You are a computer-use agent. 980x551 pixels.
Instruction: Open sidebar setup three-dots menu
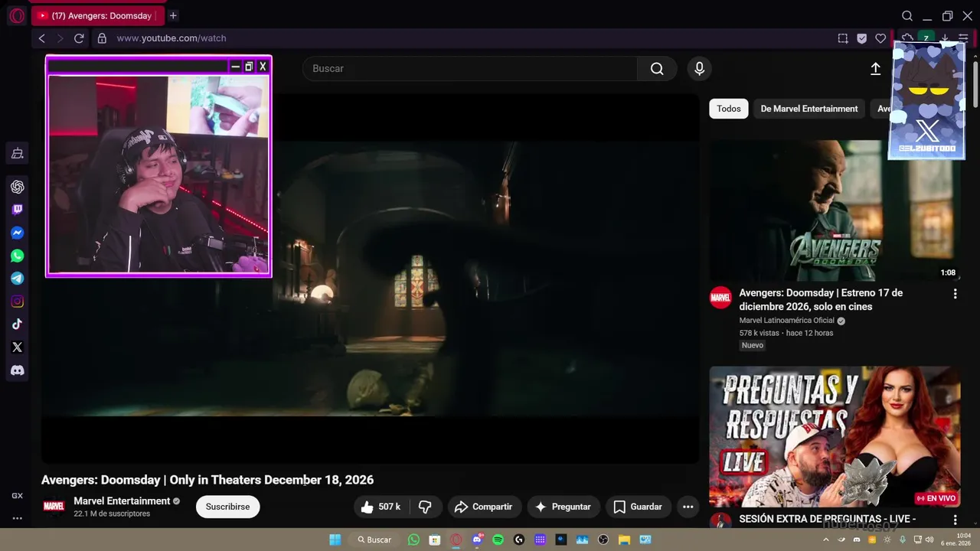coord(17,518)
